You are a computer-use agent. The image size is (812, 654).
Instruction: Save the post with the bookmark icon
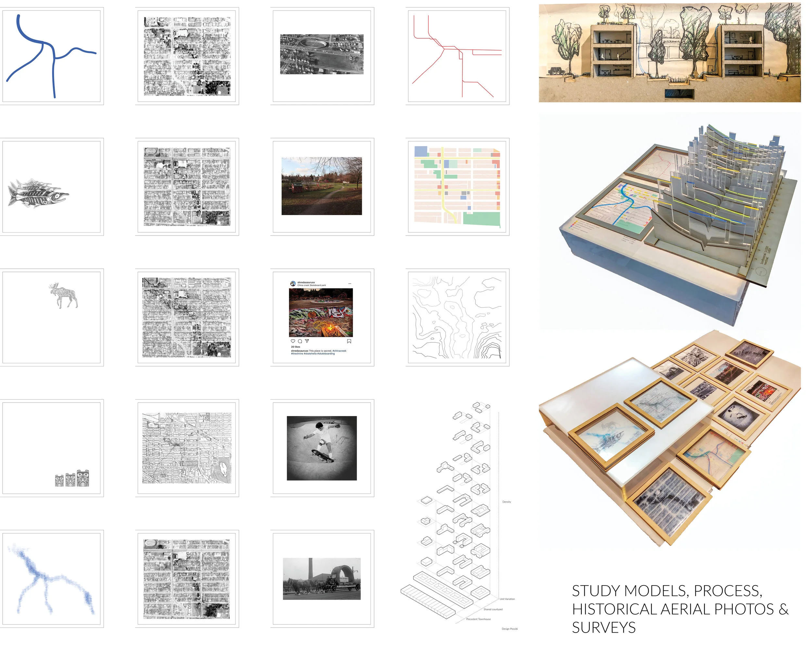[349, 341]
